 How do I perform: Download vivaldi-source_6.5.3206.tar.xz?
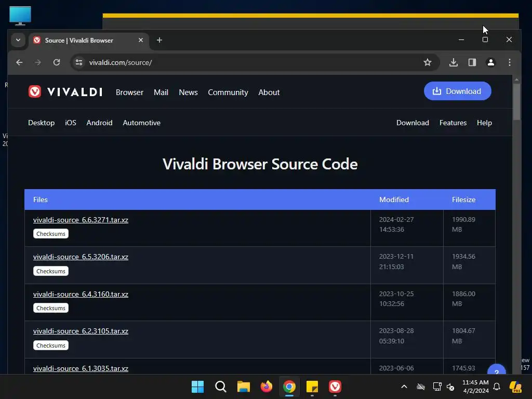81,257
